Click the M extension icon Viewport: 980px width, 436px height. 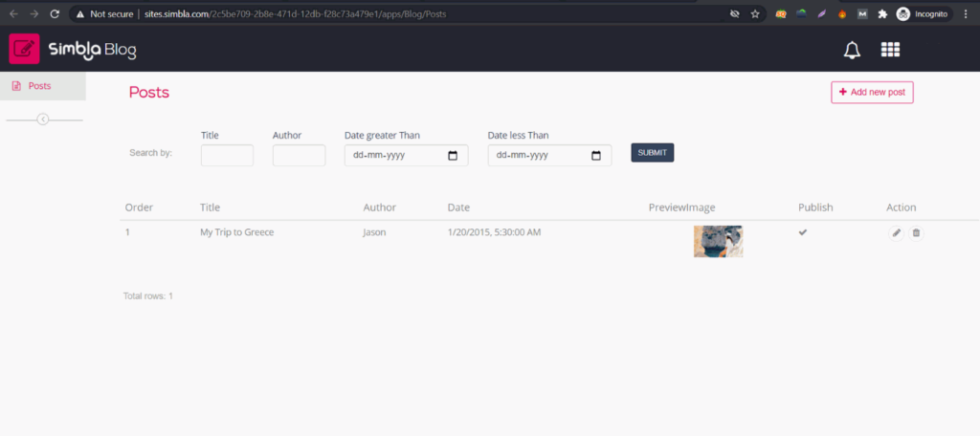coord(862,13)
